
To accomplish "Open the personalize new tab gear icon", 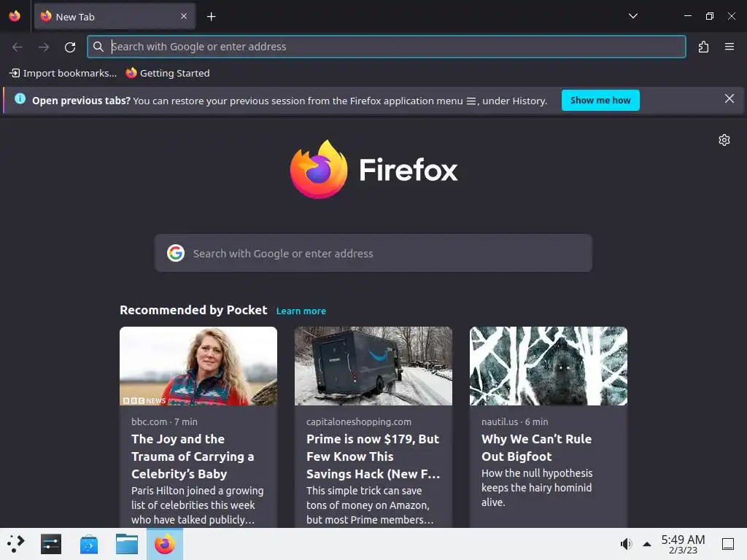I will (x=724, y=140).
